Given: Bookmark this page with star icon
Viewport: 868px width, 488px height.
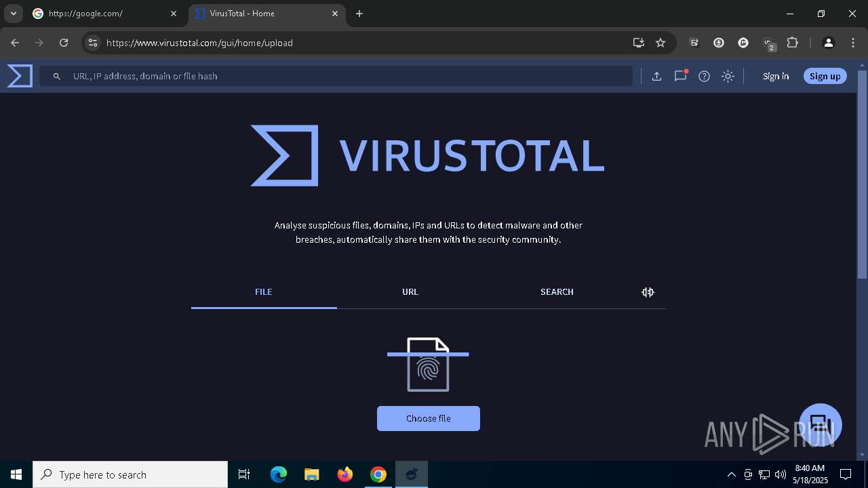Looking at the screenshot, I should (x=660, y=43).
